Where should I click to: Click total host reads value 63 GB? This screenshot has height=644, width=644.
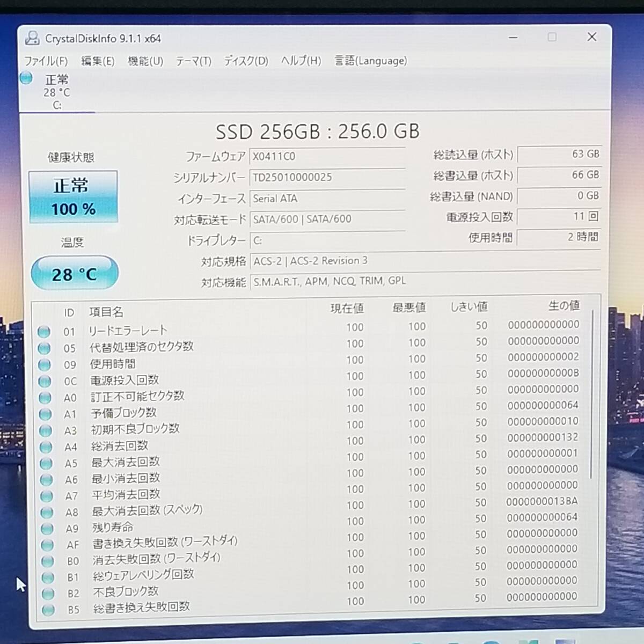(559, 154)
